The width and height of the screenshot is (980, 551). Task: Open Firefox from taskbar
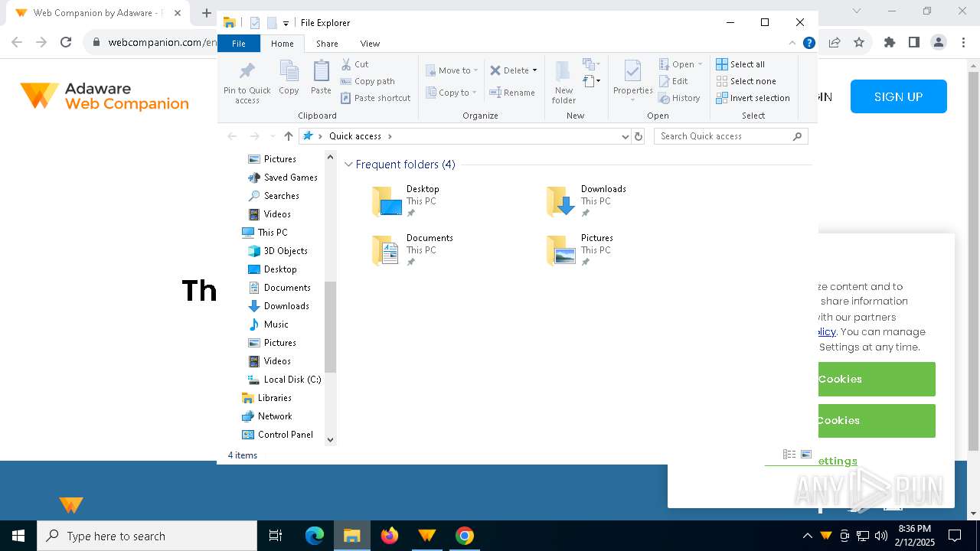point(390,536)
